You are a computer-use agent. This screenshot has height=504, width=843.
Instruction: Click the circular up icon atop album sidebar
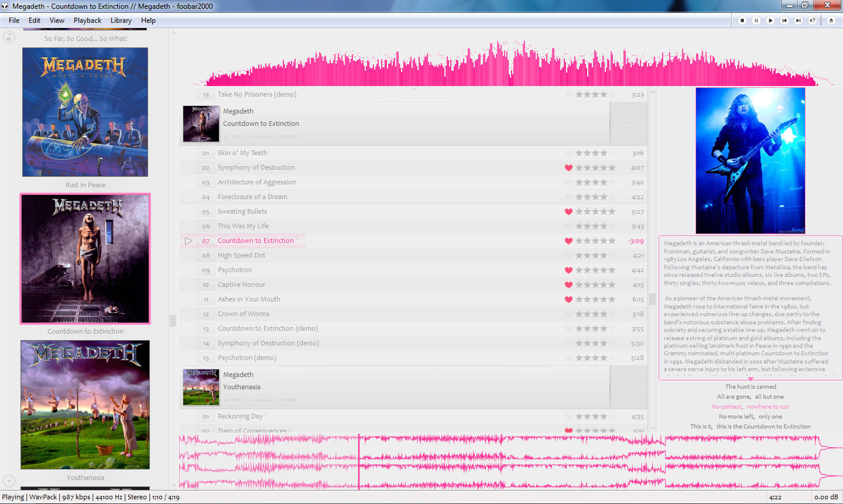pyautogui.click(x=9, y=37)
